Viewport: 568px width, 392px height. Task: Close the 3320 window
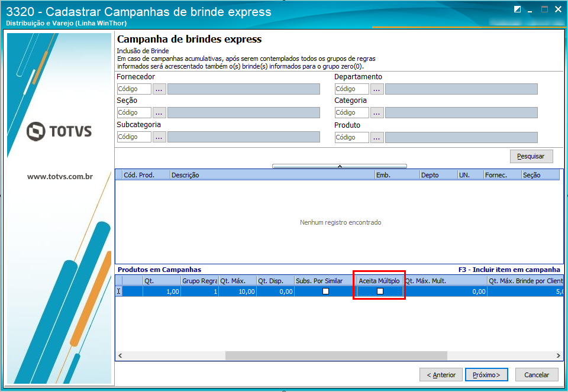[x=558, y=9]
